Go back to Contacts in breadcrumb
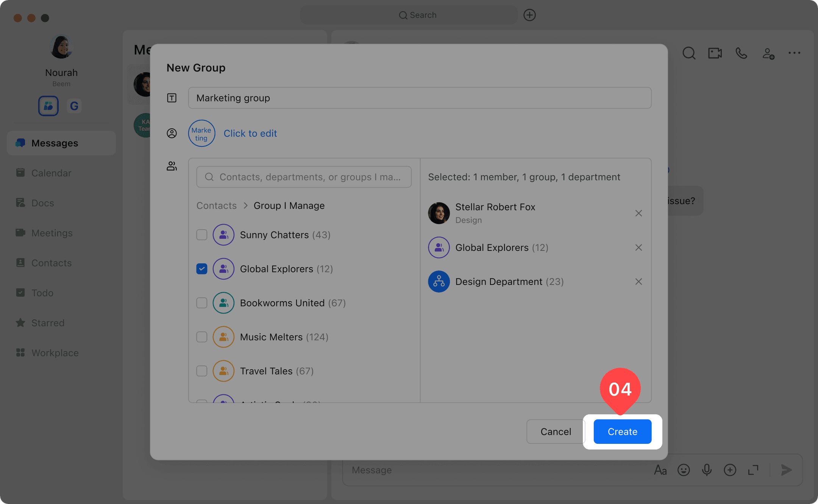This screenshot has height=504, width=818. click(216, 205)
